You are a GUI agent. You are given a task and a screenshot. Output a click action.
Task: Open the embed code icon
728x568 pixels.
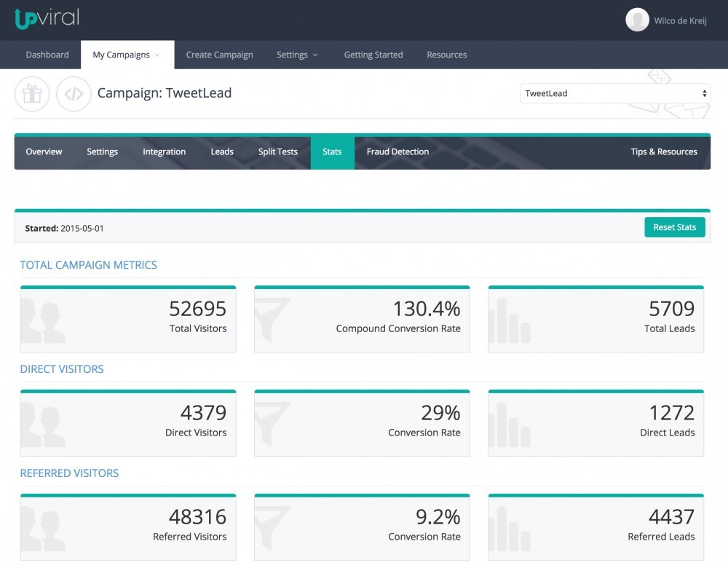click(x=74, y=94)
